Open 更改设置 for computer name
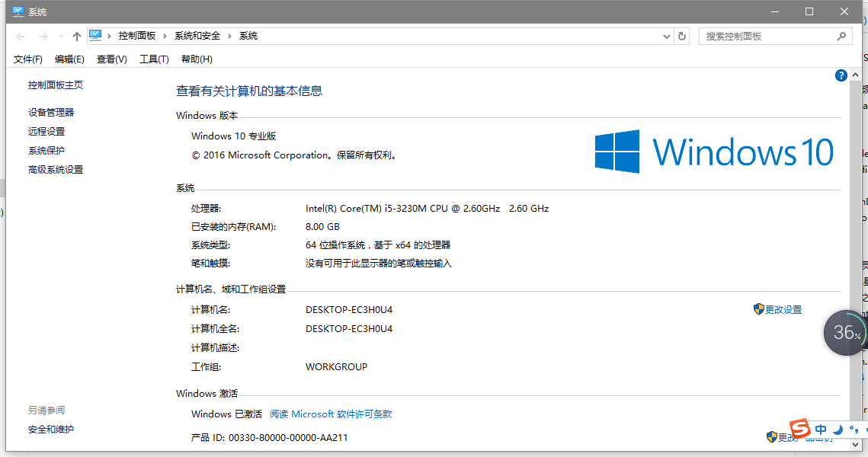 coord(783,309)
